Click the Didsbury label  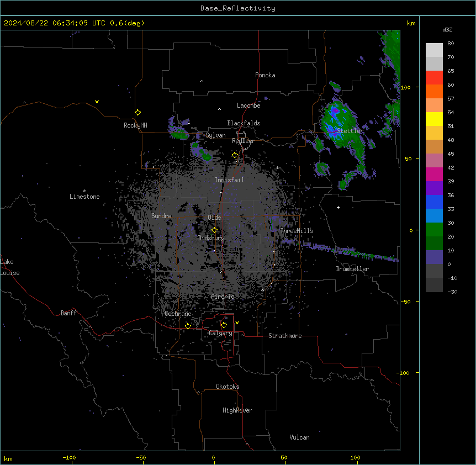[x=211, y=238]
